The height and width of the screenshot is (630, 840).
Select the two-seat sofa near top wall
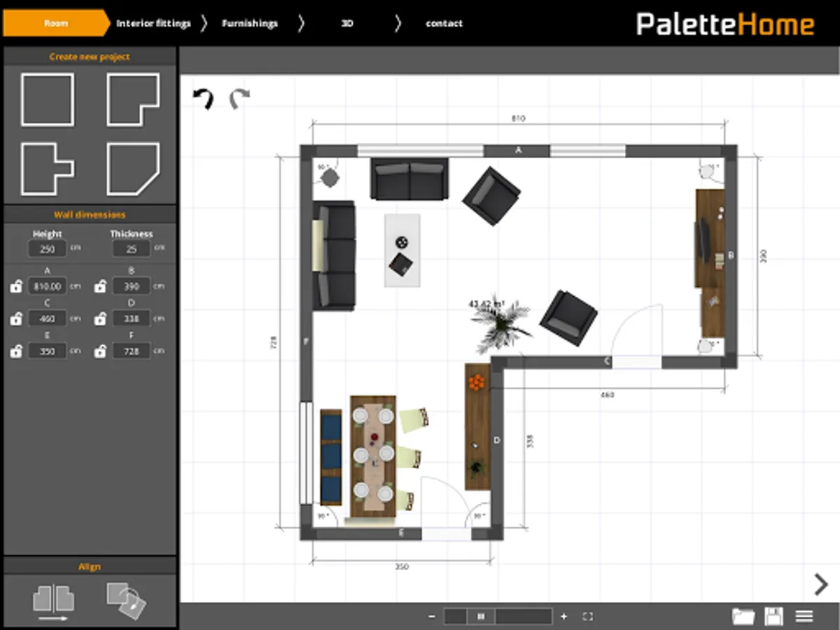pyautogui.click(x=409, y=179)
